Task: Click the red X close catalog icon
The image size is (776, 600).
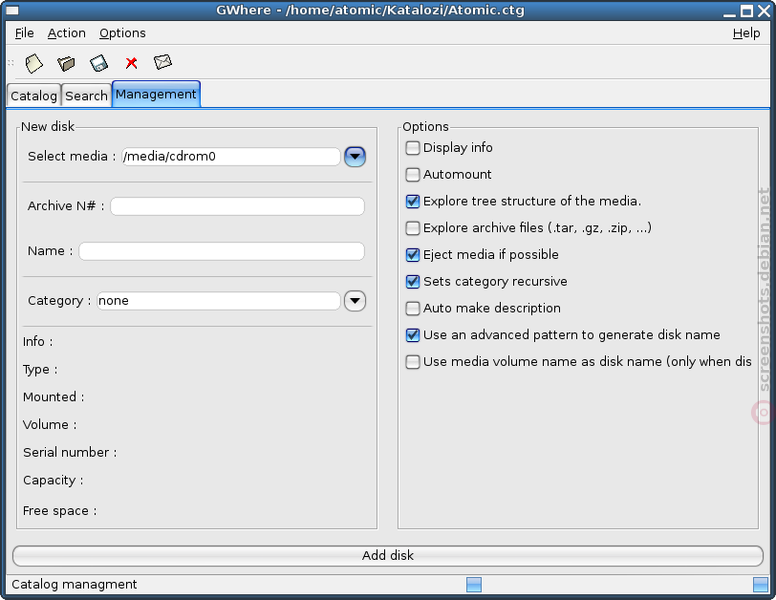Action: tap(131, 63)
